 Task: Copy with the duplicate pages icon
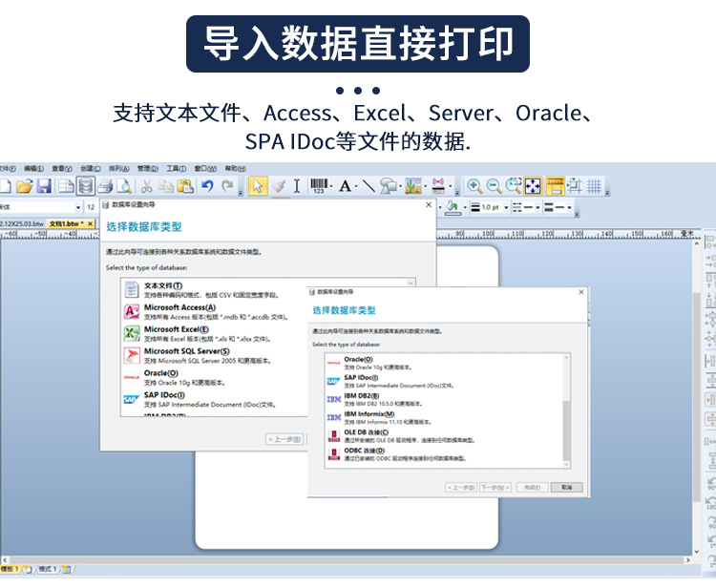(166, 186)
